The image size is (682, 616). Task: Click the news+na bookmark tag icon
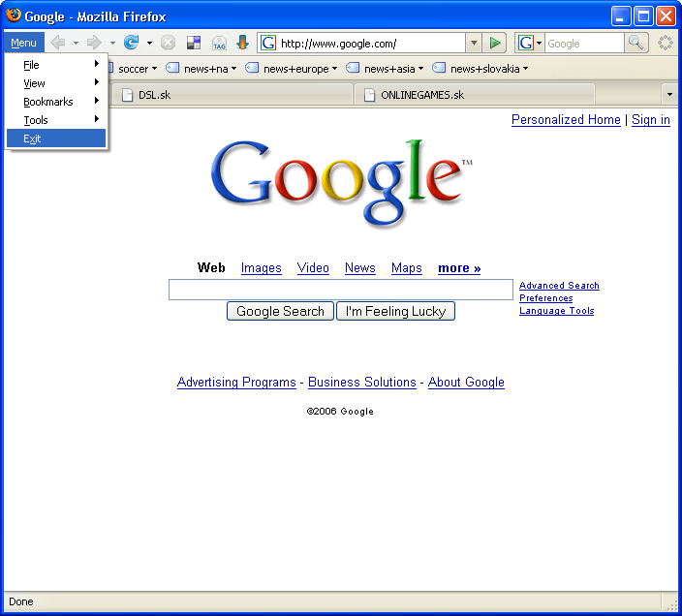tap(172, 68)
